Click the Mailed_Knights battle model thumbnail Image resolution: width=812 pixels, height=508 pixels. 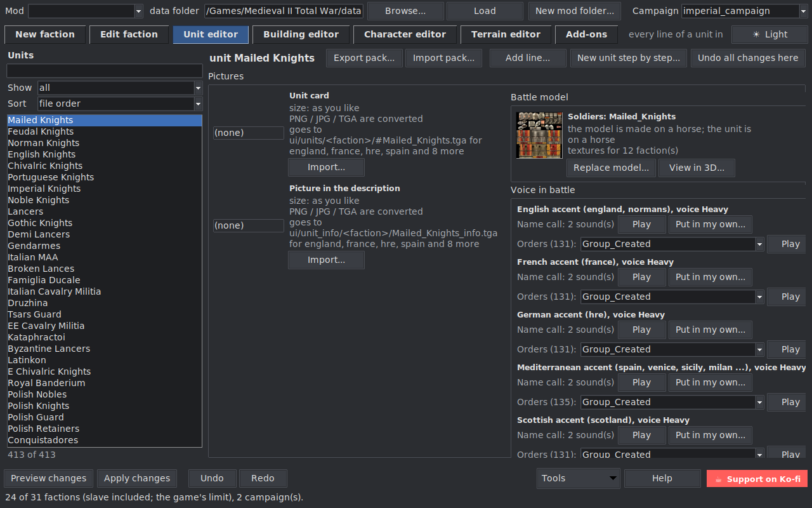(x=539, y=135)
